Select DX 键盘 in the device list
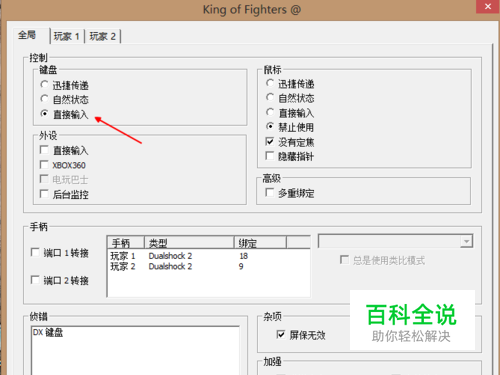Screen dimensions: 500x375 [x=48, y=333]
